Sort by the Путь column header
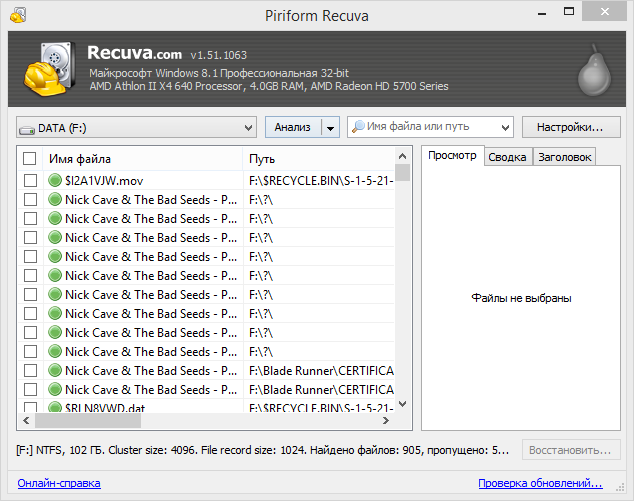634x501 pixels. point(318,159)
